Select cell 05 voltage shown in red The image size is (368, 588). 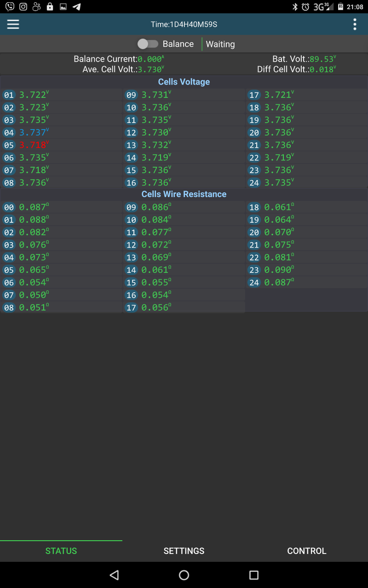[x=33, y=145]
